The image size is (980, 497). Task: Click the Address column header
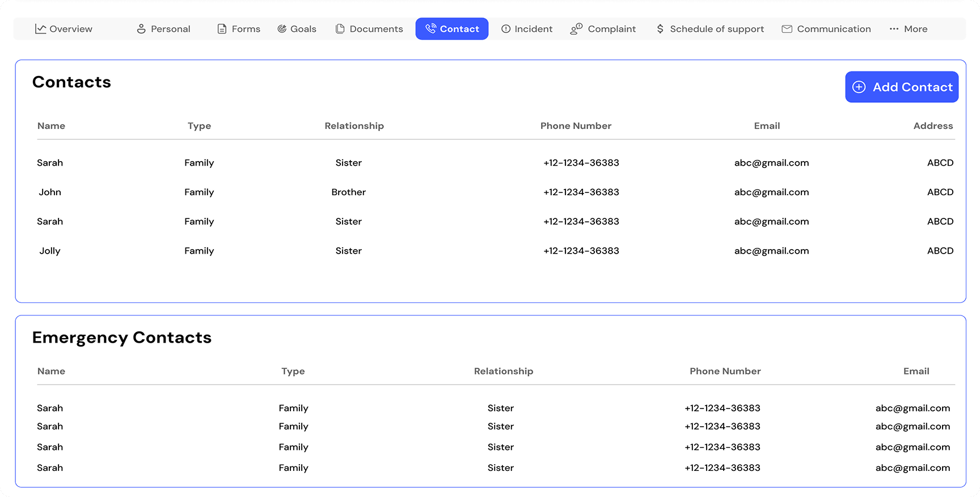point(933,126)
